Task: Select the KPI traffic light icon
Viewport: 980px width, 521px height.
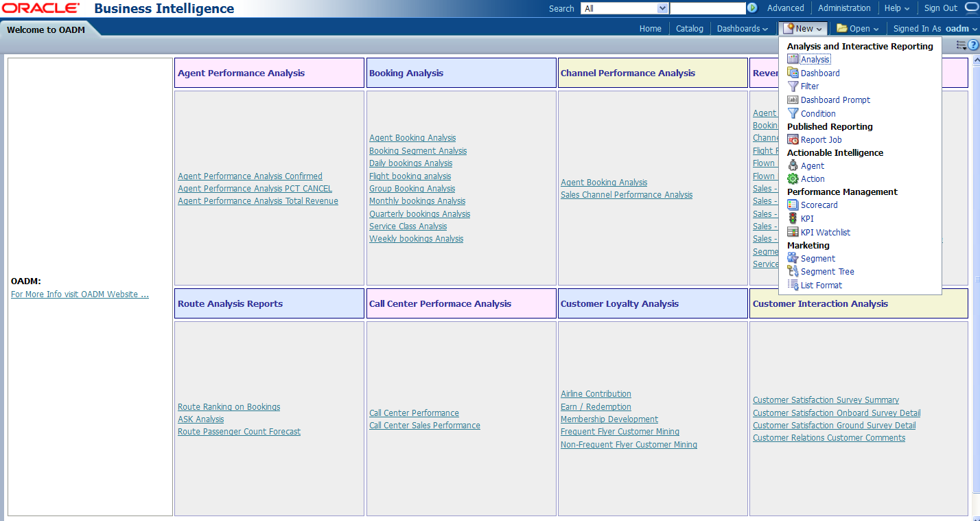Action: point(793,218)
